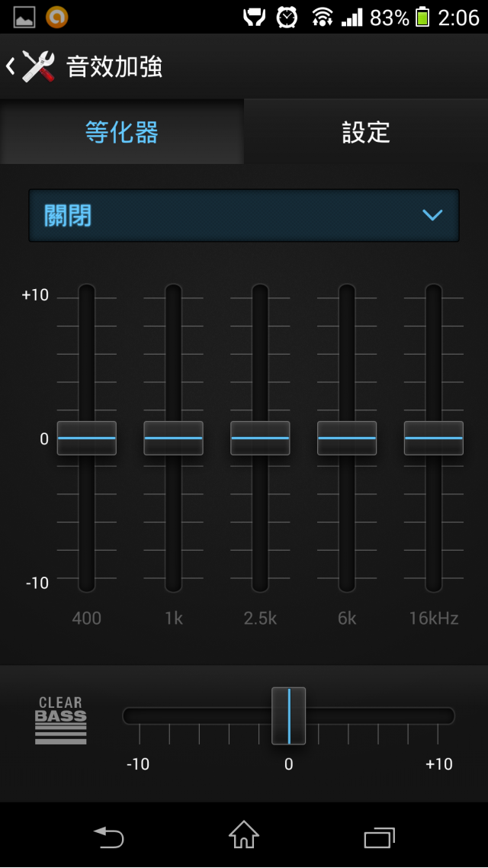Switch to the 等化器 tab
488x868 pixels.
(x=122, y=133)
